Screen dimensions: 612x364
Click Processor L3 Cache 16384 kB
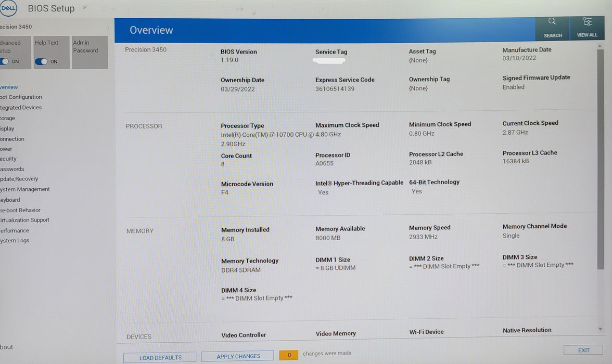click(516, 161)
